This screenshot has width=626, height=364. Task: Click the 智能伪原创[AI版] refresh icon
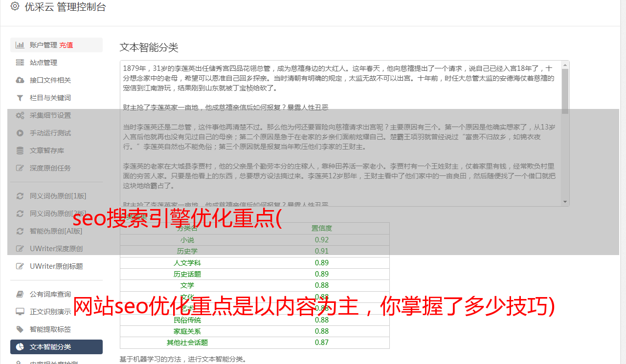point(20,231)
